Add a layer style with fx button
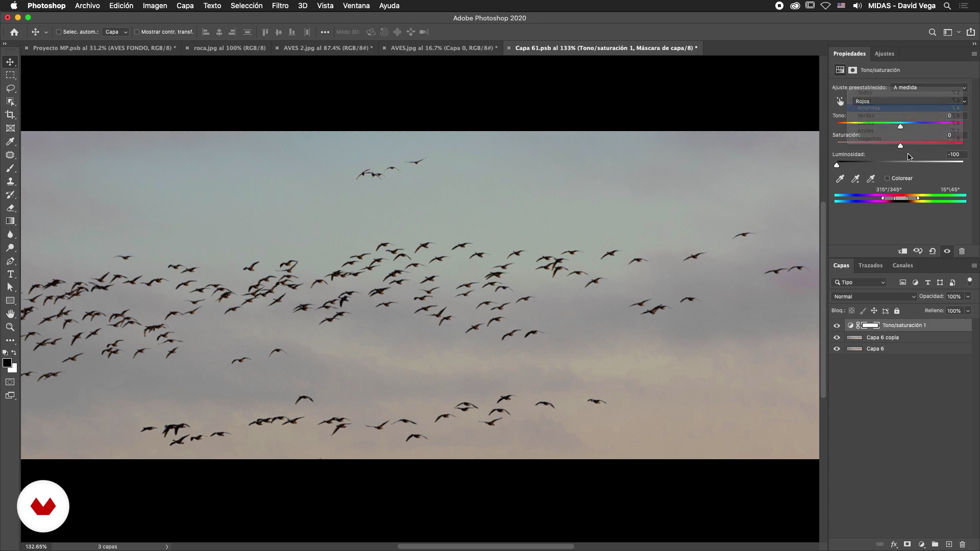The width and height of the screenshot is (980, 551). 894,545
